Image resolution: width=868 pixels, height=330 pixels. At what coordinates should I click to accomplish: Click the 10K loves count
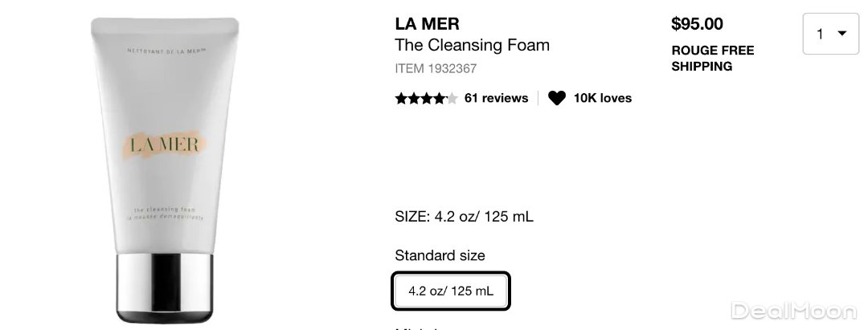click(602, 98)
